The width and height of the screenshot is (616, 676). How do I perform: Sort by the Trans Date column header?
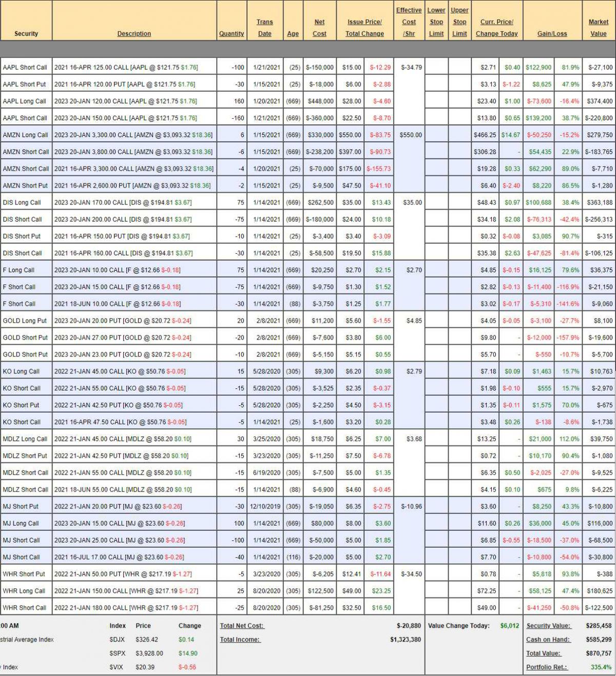coord(264,28)
